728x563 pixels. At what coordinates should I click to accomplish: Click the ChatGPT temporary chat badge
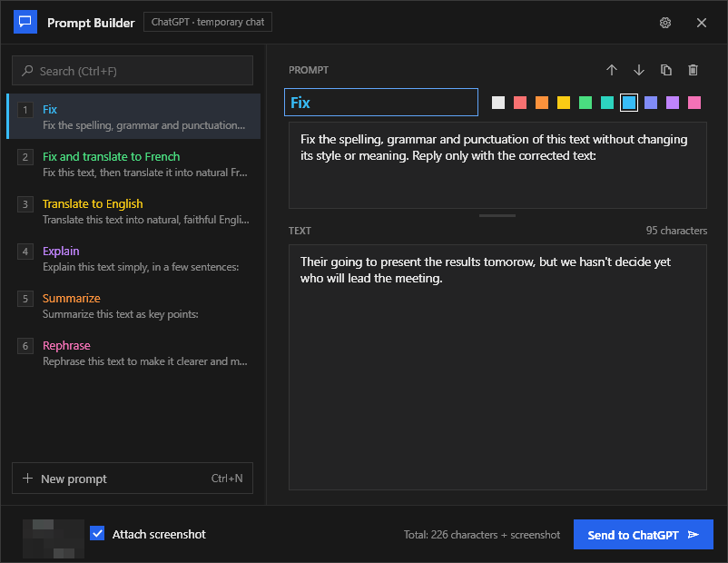(x=208, y=22)
